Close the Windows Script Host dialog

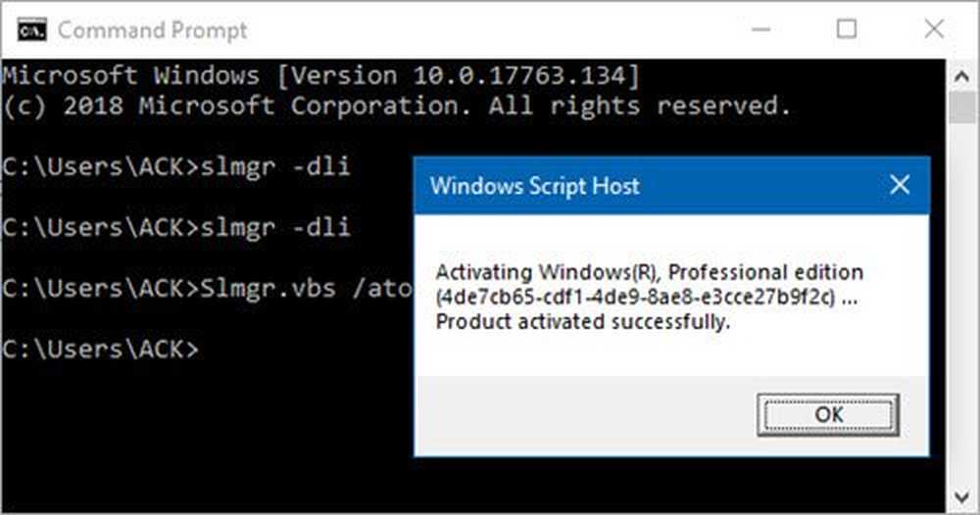900,185
